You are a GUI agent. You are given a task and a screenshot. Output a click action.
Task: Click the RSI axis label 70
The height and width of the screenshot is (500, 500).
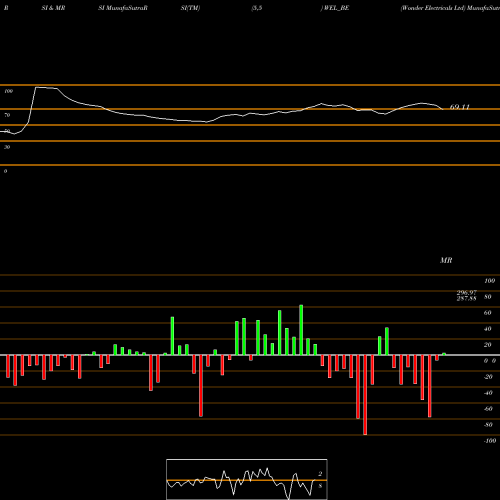coord(7,115)
